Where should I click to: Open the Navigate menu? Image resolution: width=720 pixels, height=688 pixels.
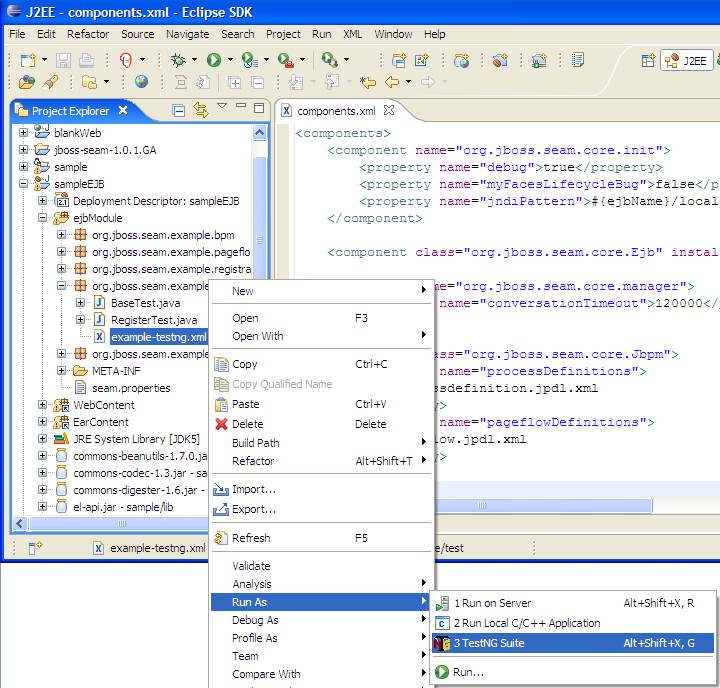(x=187, y=34)
